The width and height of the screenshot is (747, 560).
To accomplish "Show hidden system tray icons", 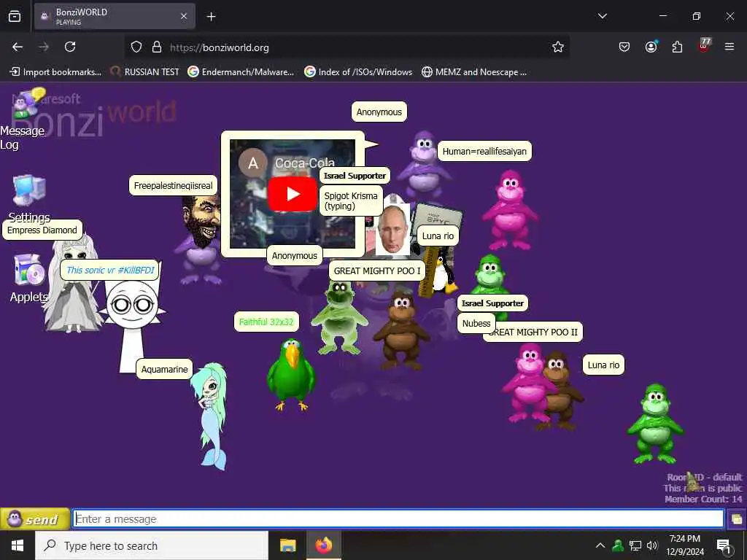I will tap(600, 545).
